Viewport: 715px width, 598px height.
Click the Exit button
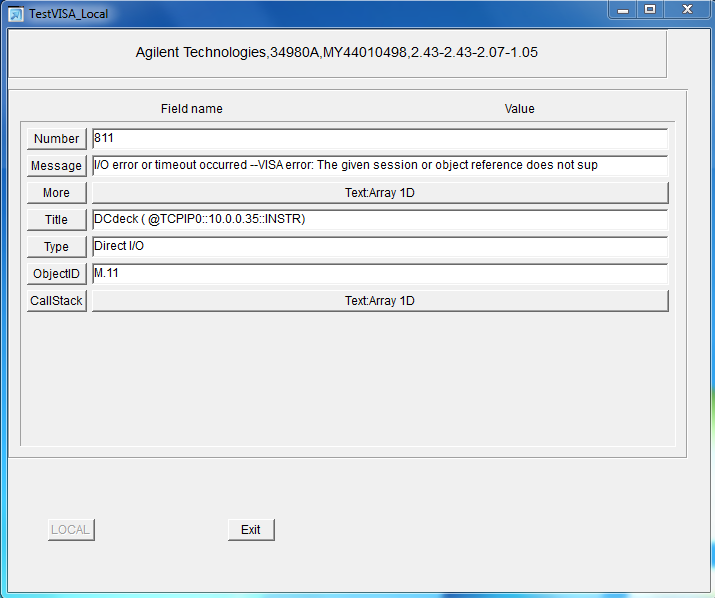click(251, 530)
